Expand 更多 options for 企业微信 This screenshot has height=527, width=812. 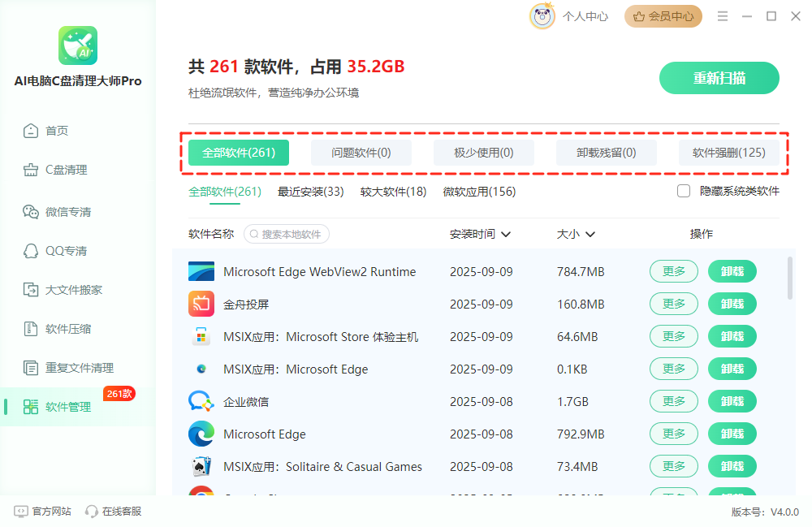pyautogui.click(x=674, y=401)
